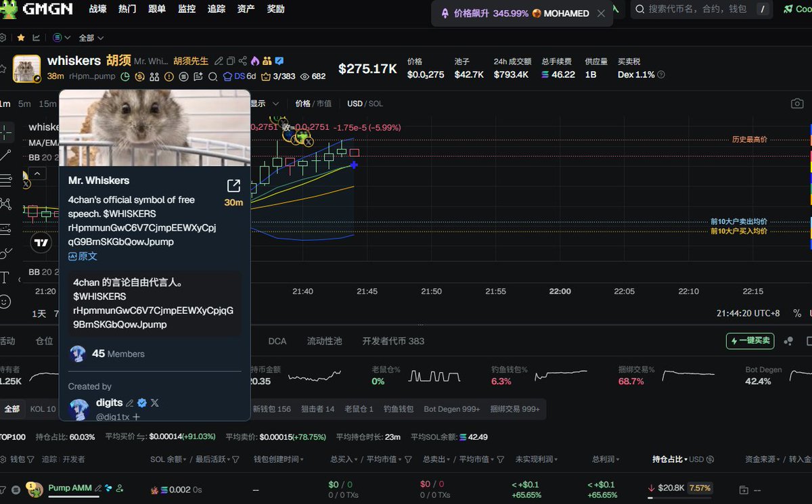Image resolution: width=812 pixels, height=504 pixels.
Task: Sort by 未实现利润 column
Action: pyautogui.click(x=535, y=459)
